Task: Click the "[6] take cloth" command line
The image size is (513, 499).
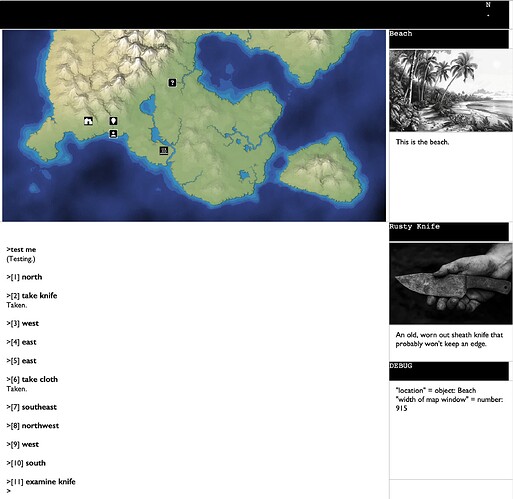Action: click(32, 379)
